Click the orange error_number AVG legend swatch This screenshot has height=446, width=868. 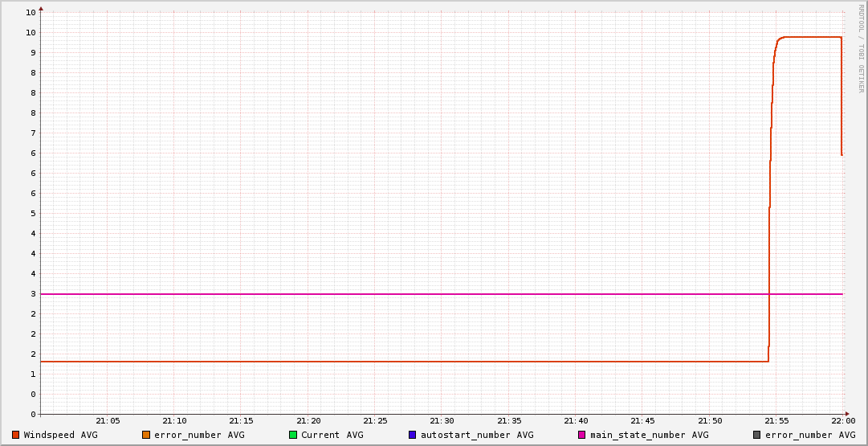coord(146,435)
